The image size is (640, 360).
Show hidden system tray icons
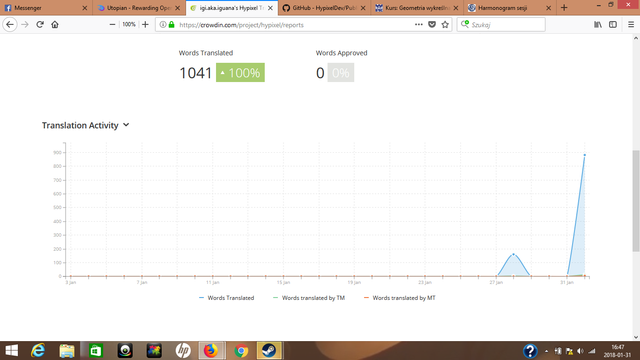pyautogui.click(x=546, y=351)
